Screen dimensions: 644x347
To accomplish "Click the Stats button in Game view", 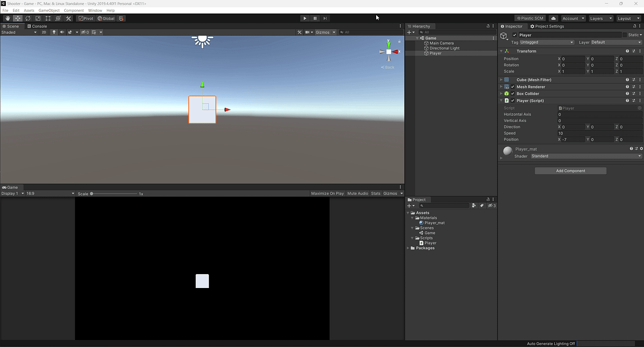I will point(376,193).
